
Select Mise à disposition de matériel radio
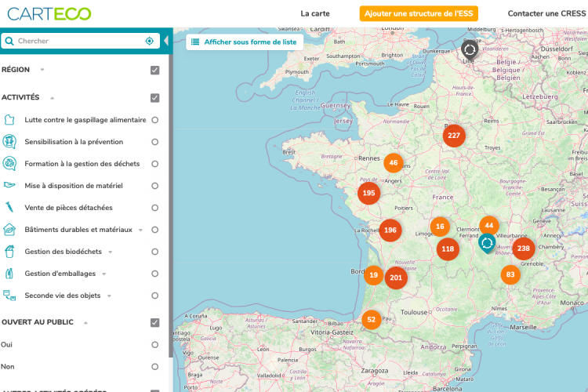pyautogui.click(x=155, y=186)
